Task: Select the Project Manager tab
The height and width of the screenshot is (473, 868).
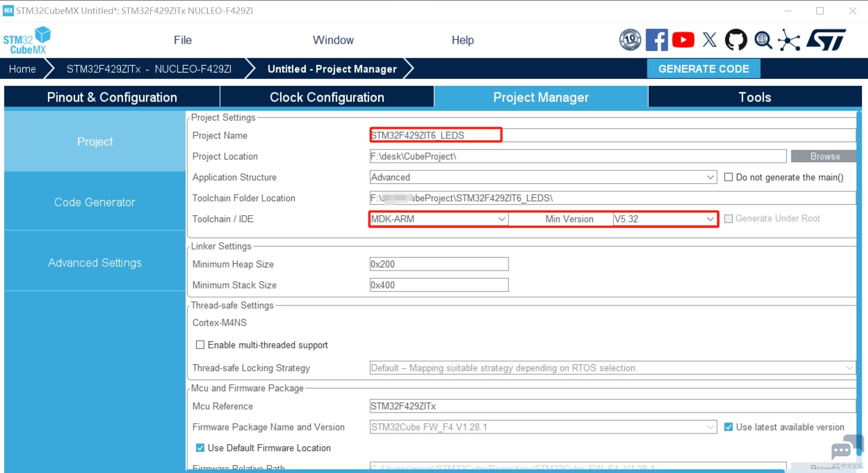Action: pyautogui.click(x=541, y=97)
